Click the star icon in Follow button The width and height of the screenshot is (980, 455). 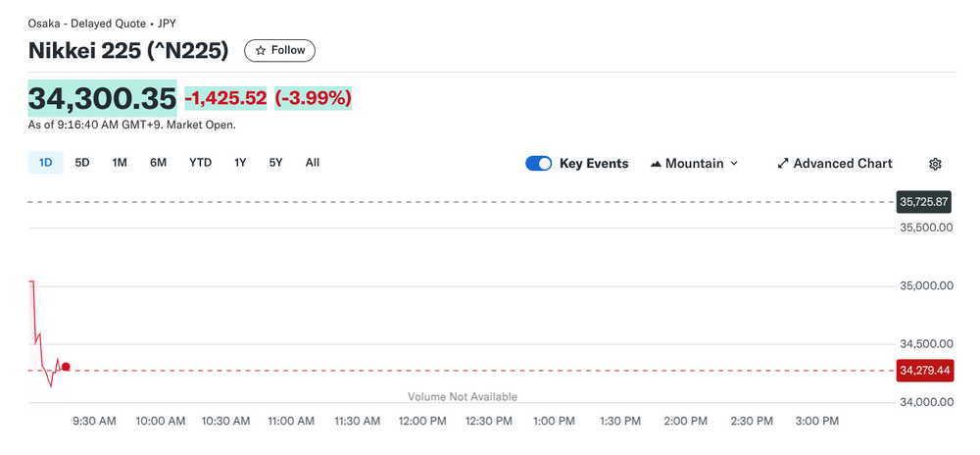(261, 50)
